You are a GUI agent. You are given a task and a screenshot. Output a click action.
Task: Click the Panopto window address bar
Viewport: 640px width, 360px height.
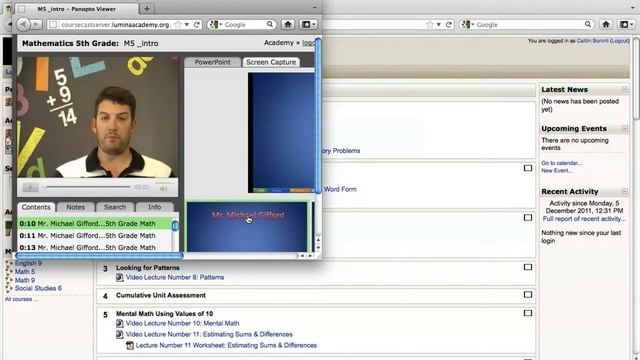click(116, 24)
